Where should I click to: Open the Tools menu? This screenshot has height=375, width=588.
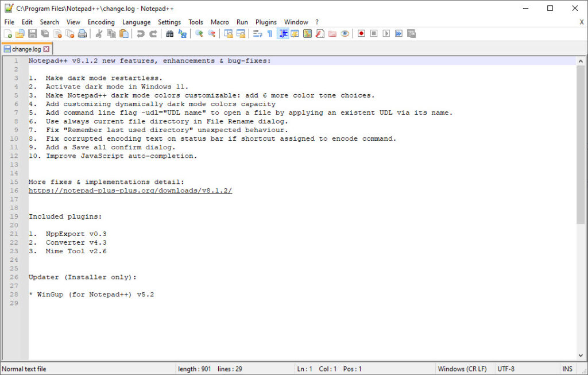(x=195, y=22)
